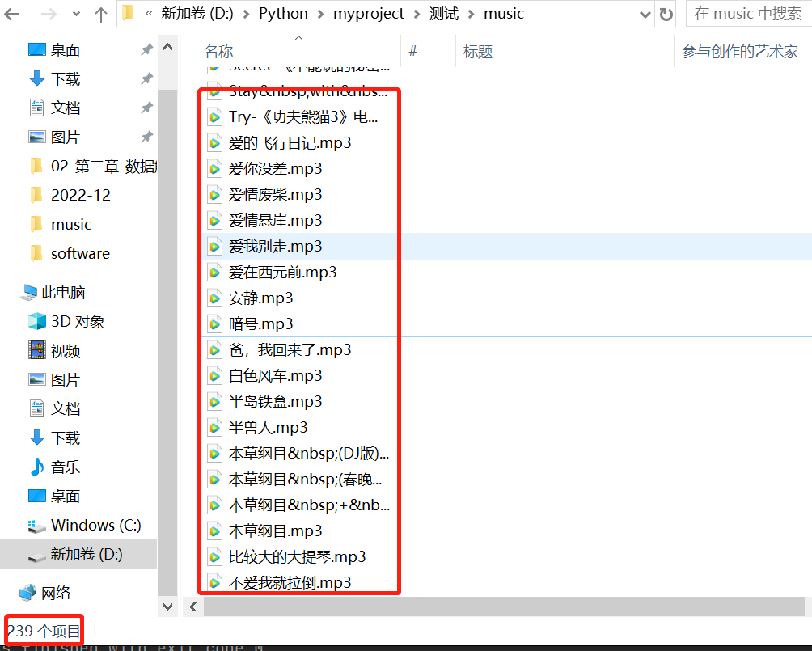This screenshot has width=812, height=651.
Task: Select myproject in the address path
Action: (368, 14)
